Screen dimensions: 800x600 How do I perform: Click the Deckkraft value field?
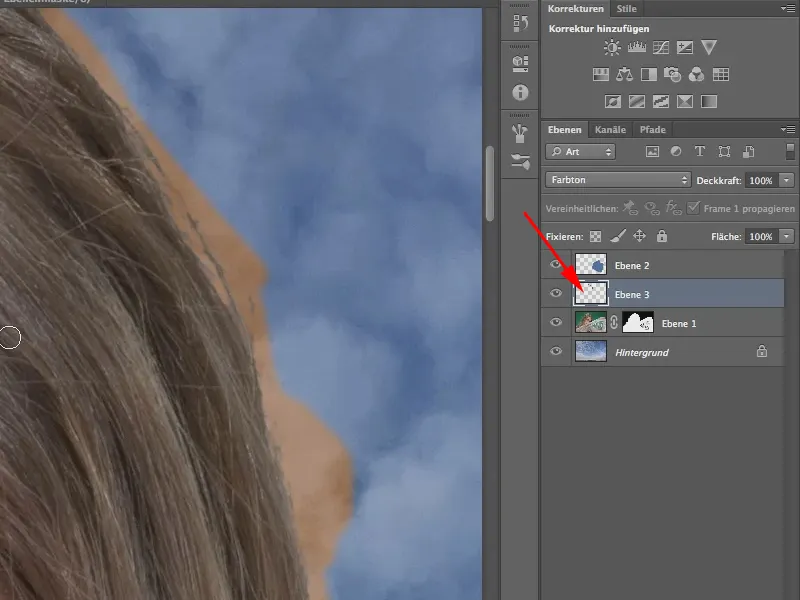tap(761, 180)
